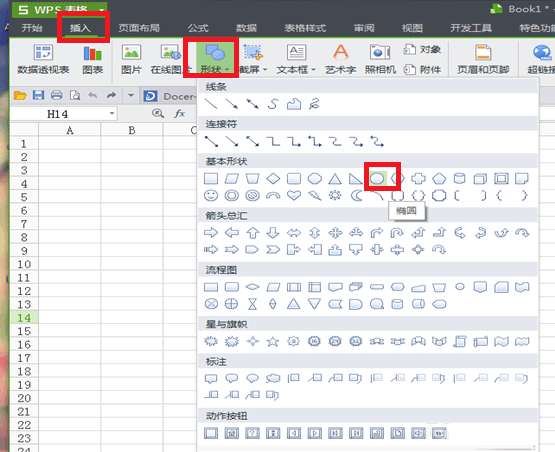Select the rectangular speech callout
Viewport: 555px width, 452px height.
211,378
